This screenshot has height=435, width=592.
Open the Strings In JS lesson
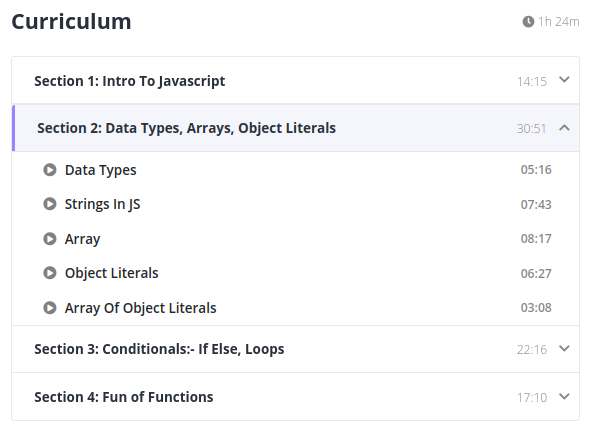102,204
